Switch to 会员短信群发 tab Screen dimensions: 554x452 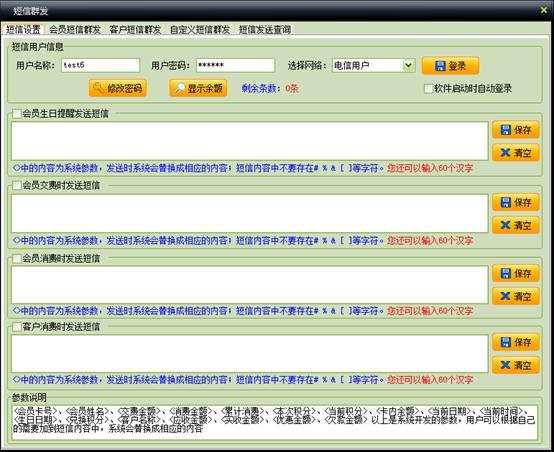coord(75,30)
